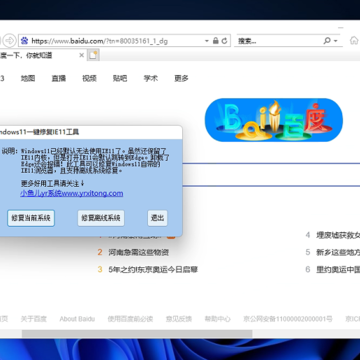Open the 直播 link in Baidu nav
This screenshot has height=360, width=360.
coord(59,78)
